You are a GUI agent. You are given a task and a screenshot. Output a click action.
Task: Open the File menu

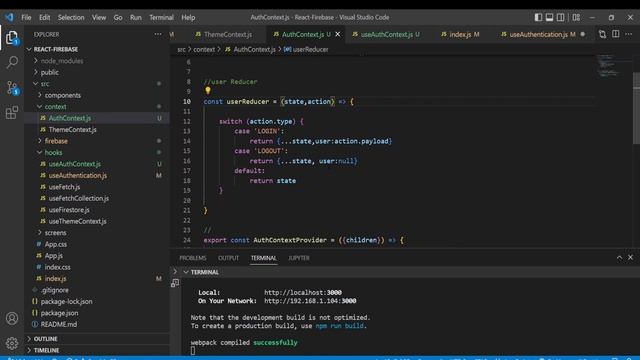(26, 17)
